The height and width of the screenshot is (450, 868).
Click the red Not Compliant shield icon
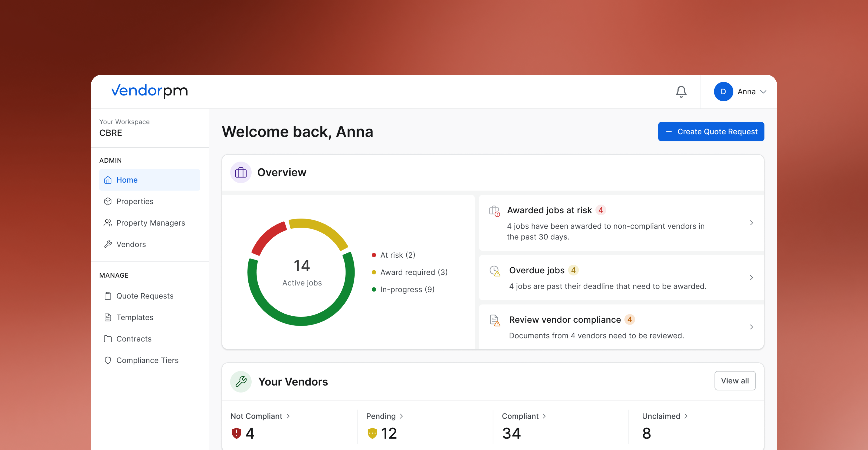236,433
